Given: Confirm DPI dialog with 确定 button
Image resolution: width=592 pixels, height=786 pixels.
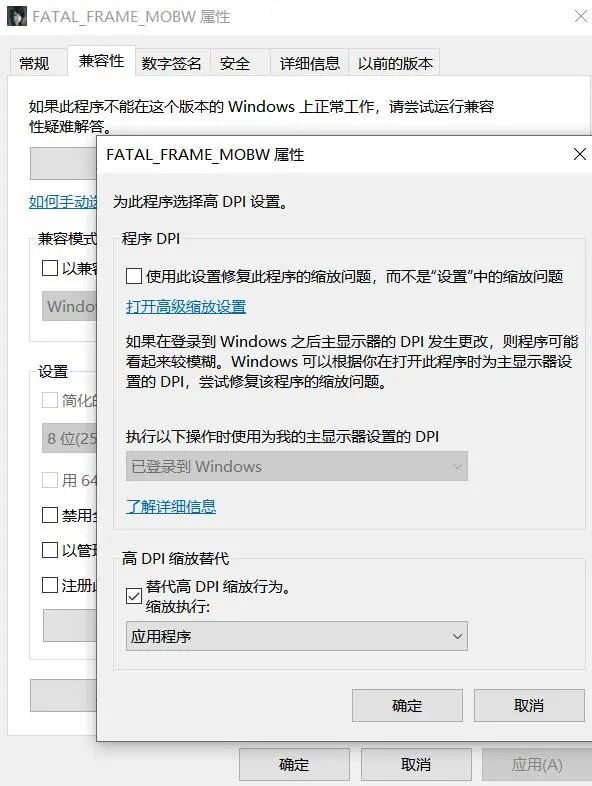Looking at the screenshot, I should pos(407,705).
